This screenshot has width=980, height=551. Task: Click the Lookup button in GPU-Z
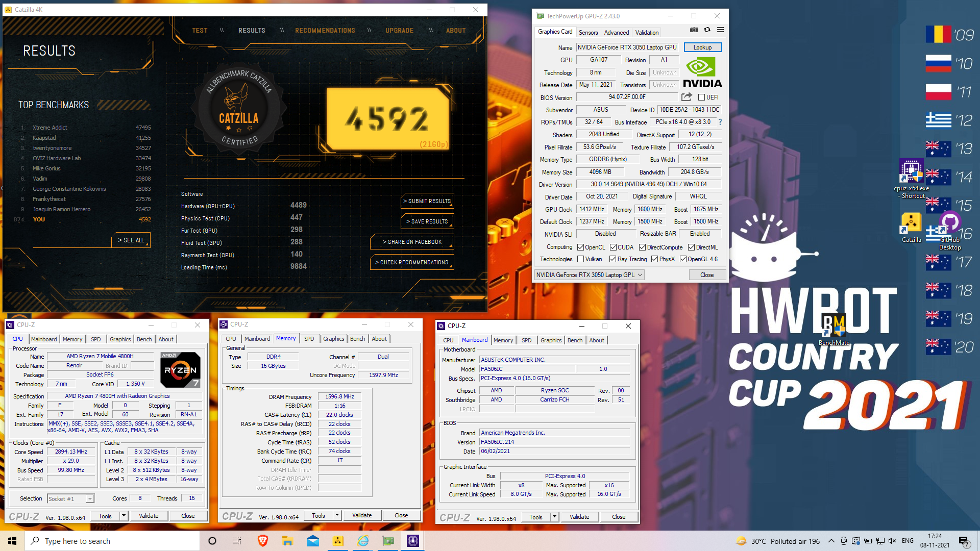click(702, 47)
